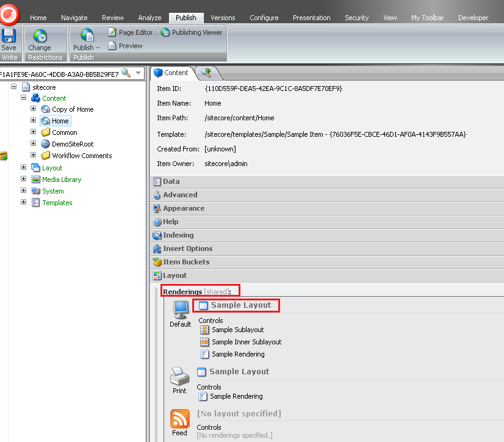Viewport: 504px width, 442px height.
Task: Open the Page Editor
Action: (x=130, y=32)
